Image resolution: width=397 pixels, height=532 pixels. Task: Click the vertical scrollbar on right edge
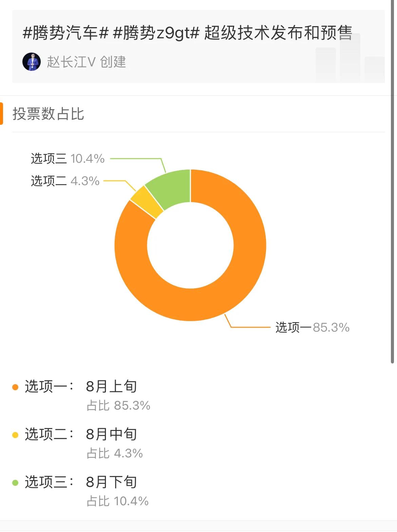(x=393, y=181)
